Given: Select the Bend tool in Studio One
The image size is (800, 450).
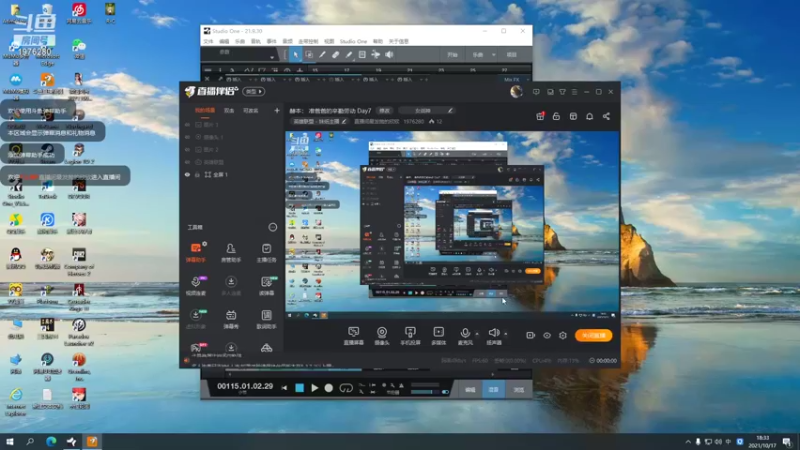Looking at the screenshot, I should click(376, 55).
